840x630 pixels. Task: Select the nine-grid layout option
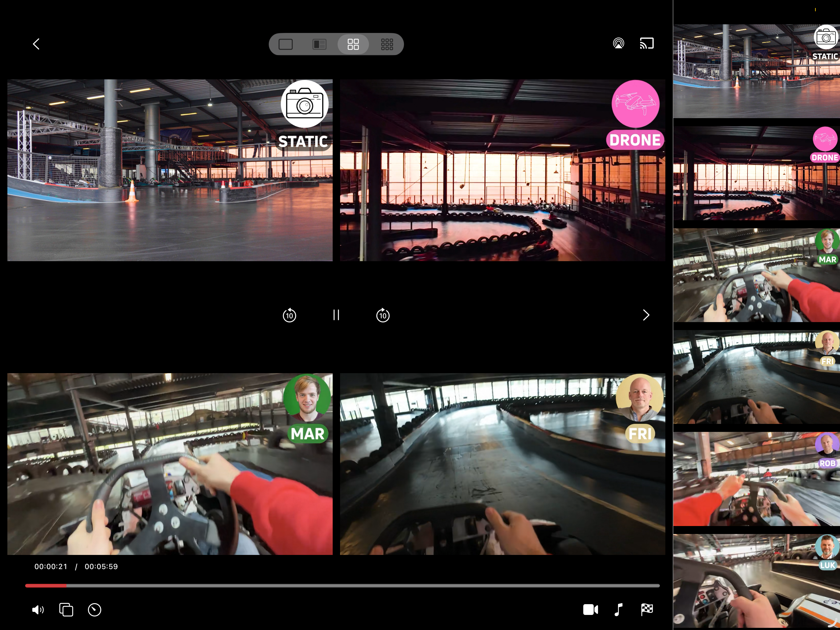[387, 45]
